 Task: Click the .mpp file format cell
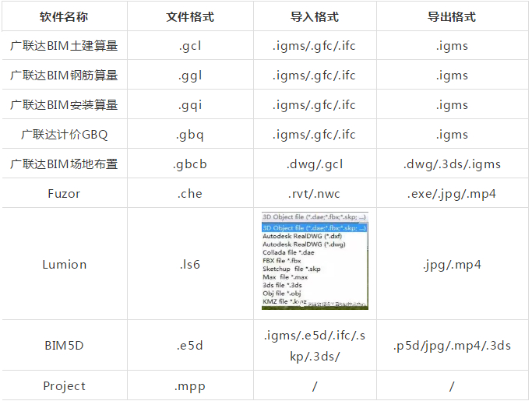(190, 386)
